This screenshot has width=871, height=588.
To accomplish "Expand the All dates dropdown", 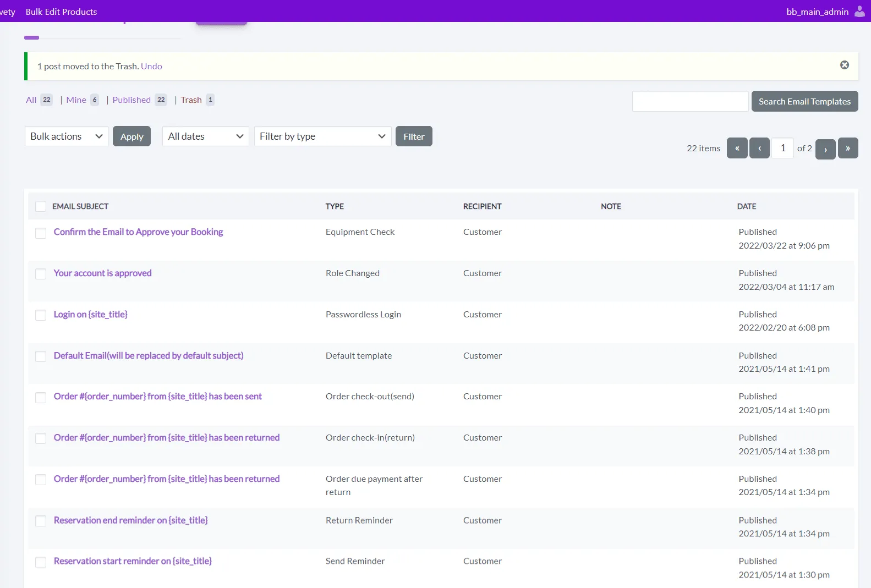I will pyautogui.click(x=205, y=136).
